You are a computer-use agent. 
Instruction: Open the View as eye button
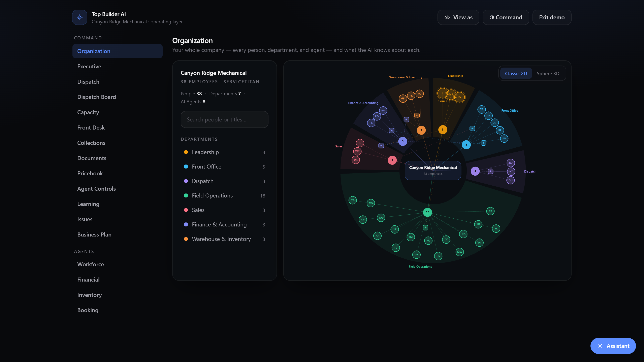[458, 17]
